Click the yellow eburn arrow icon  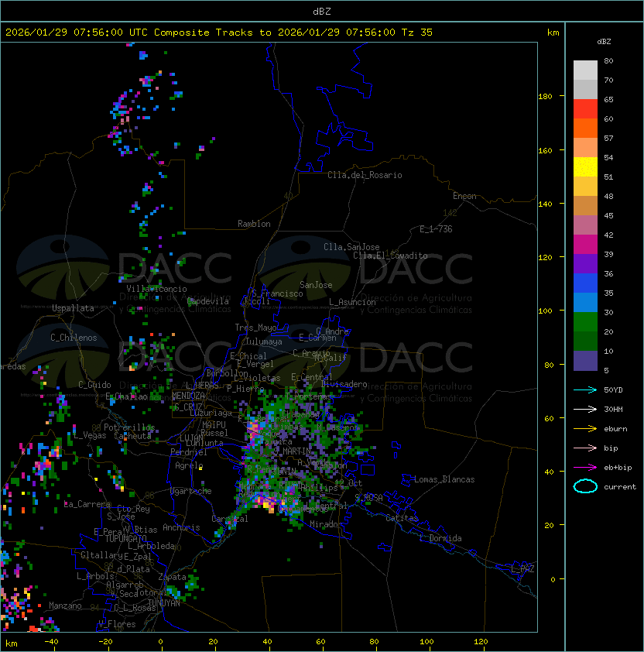(585, 429)
